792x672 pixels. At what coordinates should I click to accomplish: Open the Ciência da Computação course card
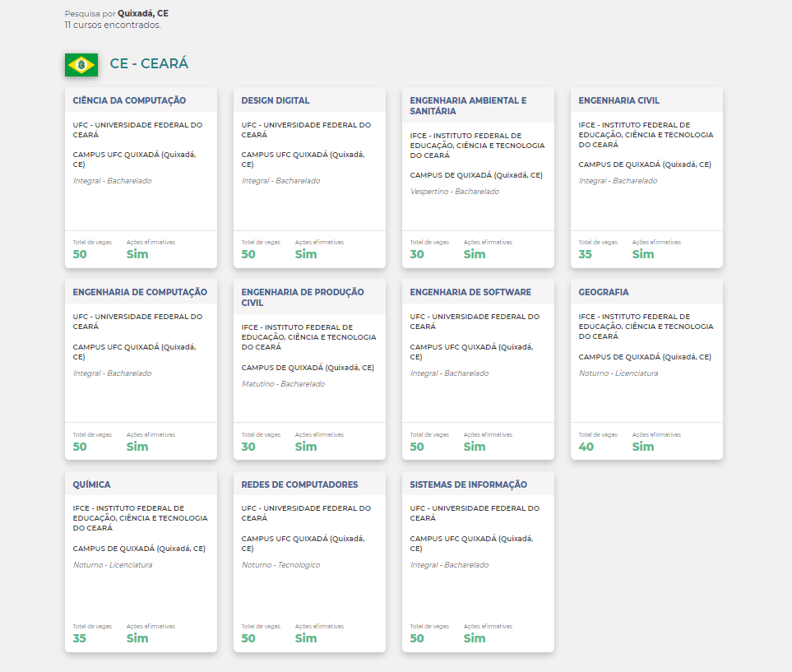pyautogui.click(x=129, y=100)
